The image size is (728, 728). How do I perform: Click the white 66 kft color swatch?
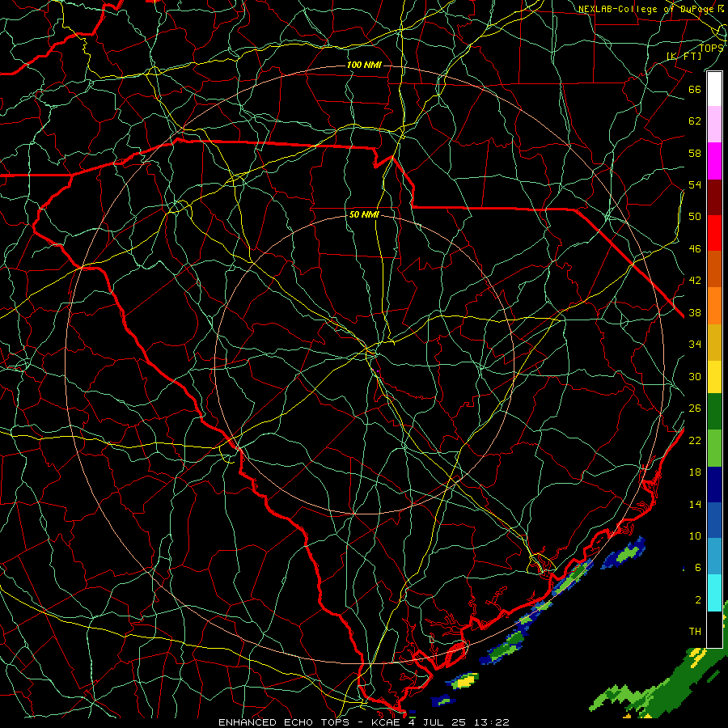click(714, 89)
